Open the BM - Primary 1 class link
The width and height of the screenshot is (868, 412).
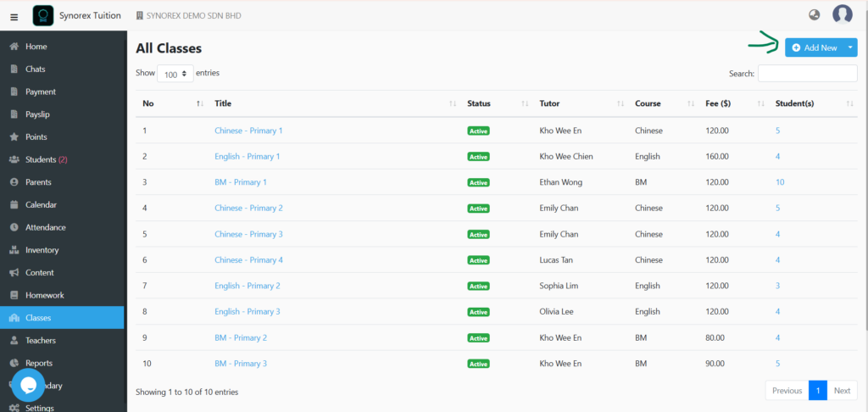tap(241, 182)
